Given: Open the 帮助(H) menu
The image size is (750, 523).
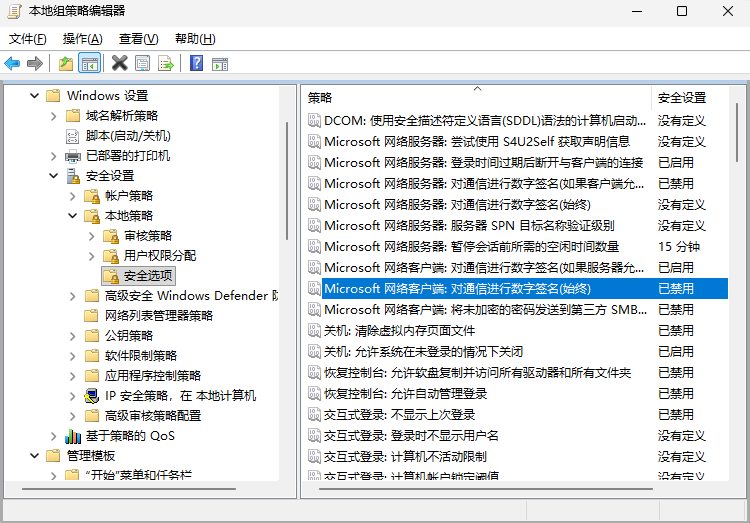Looking at the screenshot, I should (194, 39).
